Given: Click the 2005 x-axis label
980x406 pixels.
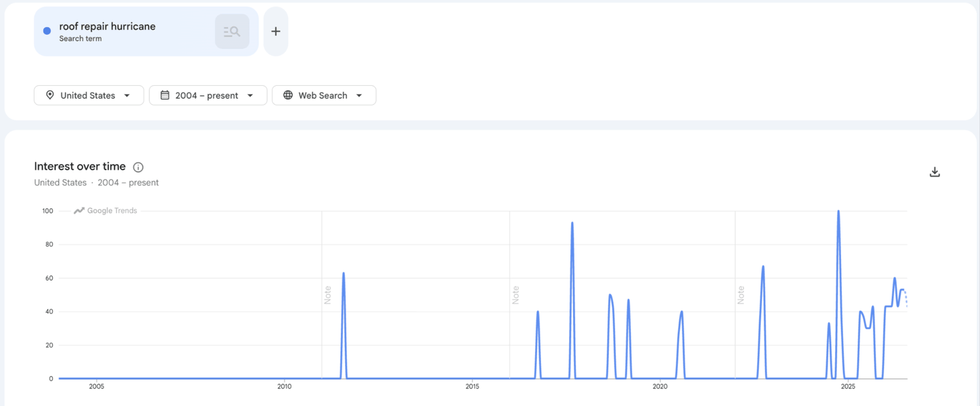Looking at the screenshot, I should [97, 387].
